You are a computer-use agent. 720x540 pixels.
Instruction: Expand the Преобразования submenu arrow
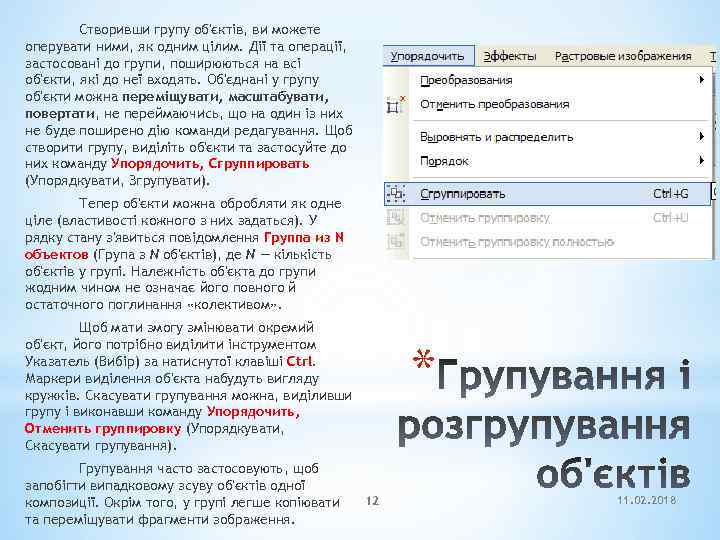(701, 79)
